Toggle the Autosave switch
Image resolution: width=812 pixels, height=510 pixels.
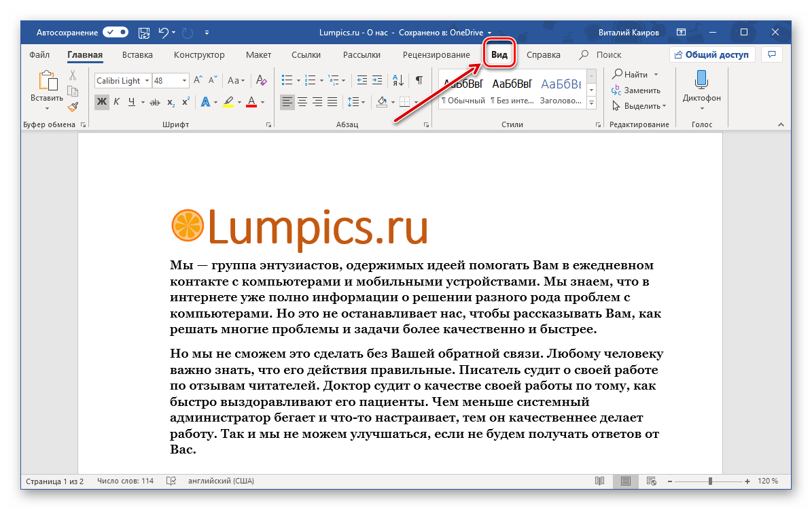click(115, 32)
